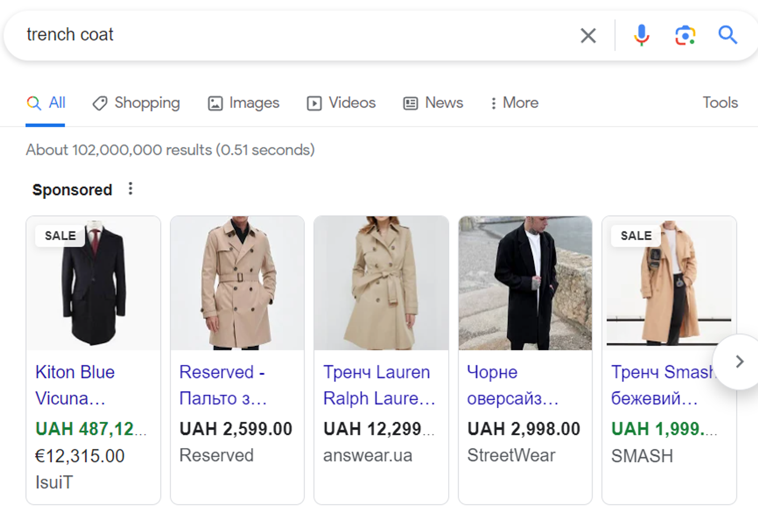Open Google Lens camera search
This screenshot has height=532, width=758.
pos(685,35)
